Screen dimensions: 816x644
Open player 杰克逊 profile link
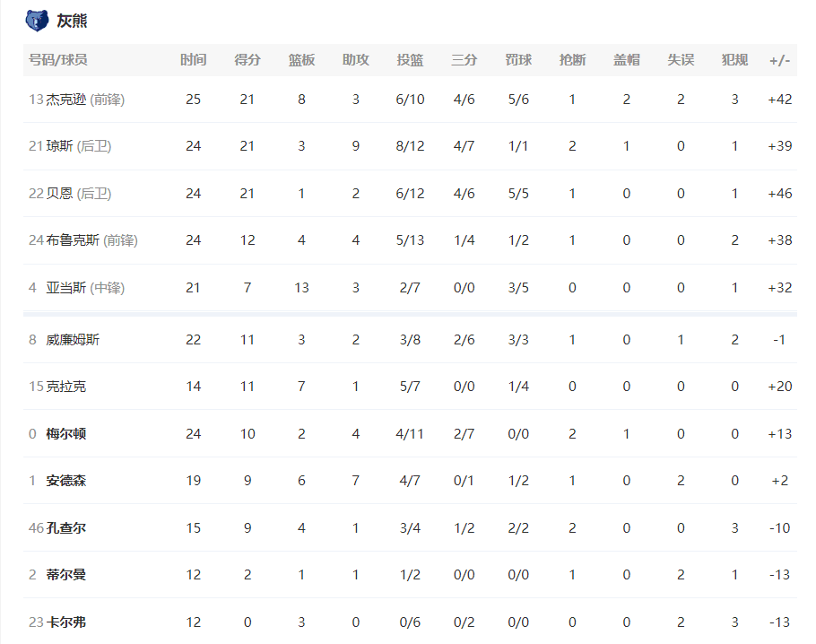click(x=66, y=100)
